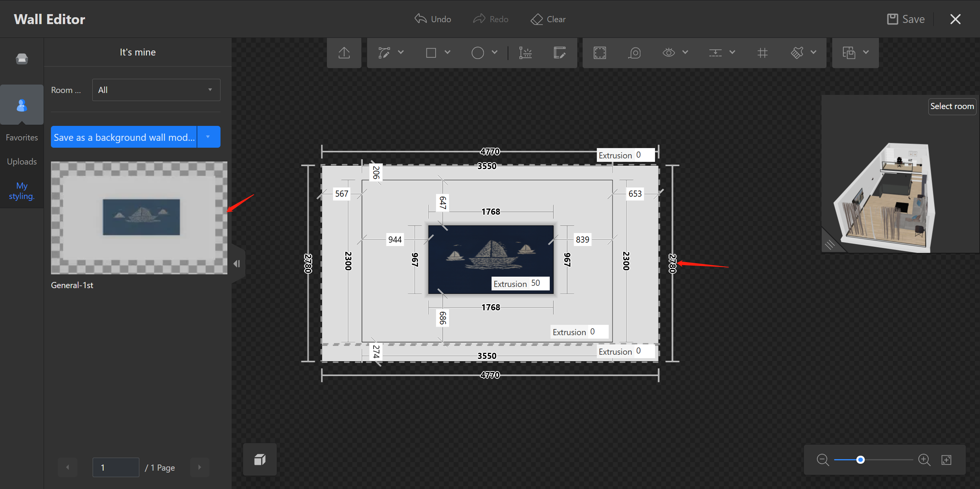Click the Undo button
This screenshot has height=489, width=980.
click(433, 19)
